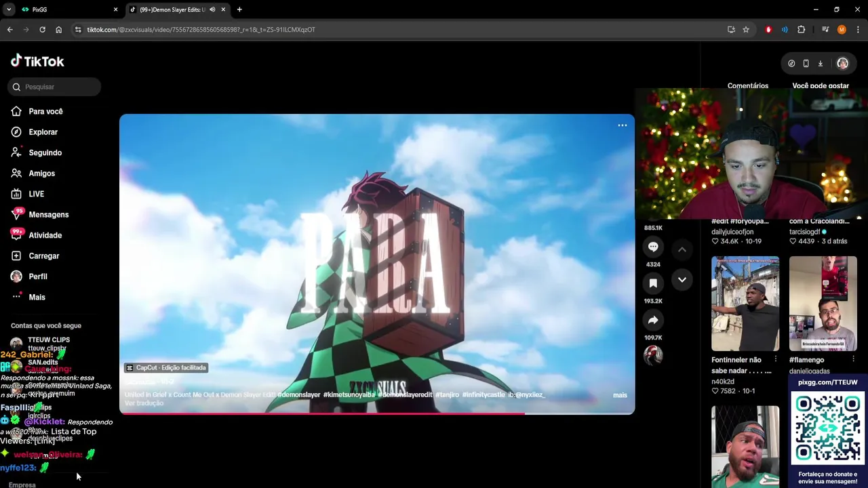Go to the Explorar page

click(x=43, y=132)
